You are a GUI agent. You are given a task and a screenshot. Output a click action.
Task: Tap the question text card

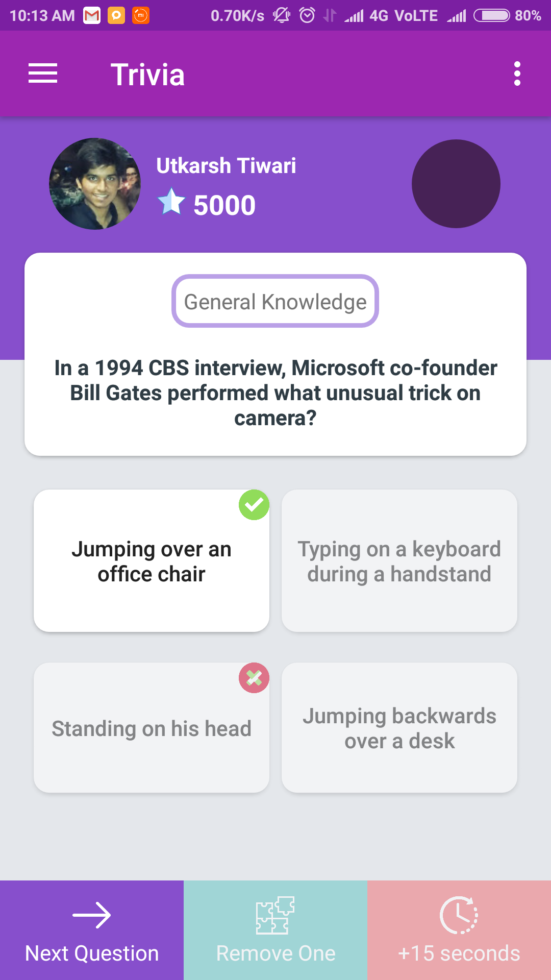pos(275,354)
